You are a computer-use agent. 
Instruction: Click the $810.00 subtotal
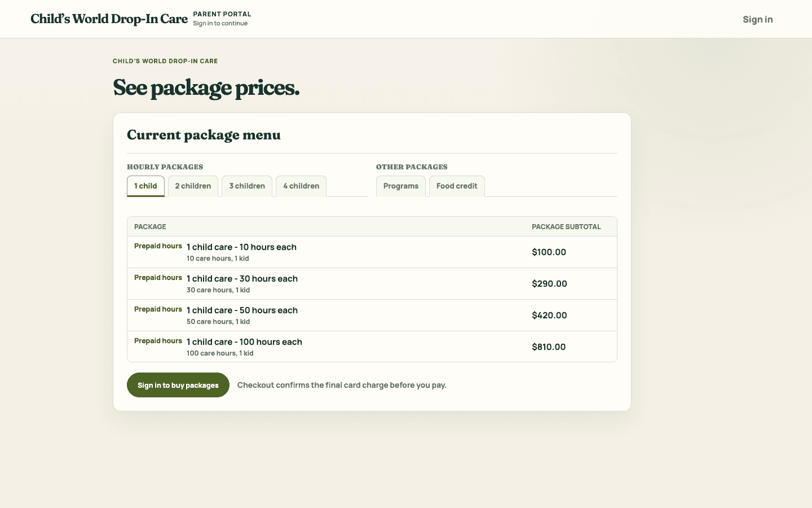tap(549, 347)
